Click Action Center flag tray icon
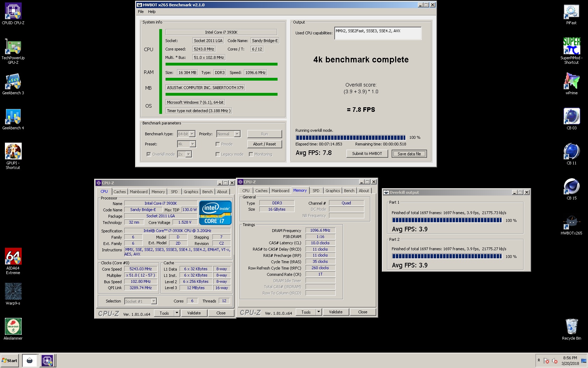Screen dimensions: 588x368 point(546,361)
